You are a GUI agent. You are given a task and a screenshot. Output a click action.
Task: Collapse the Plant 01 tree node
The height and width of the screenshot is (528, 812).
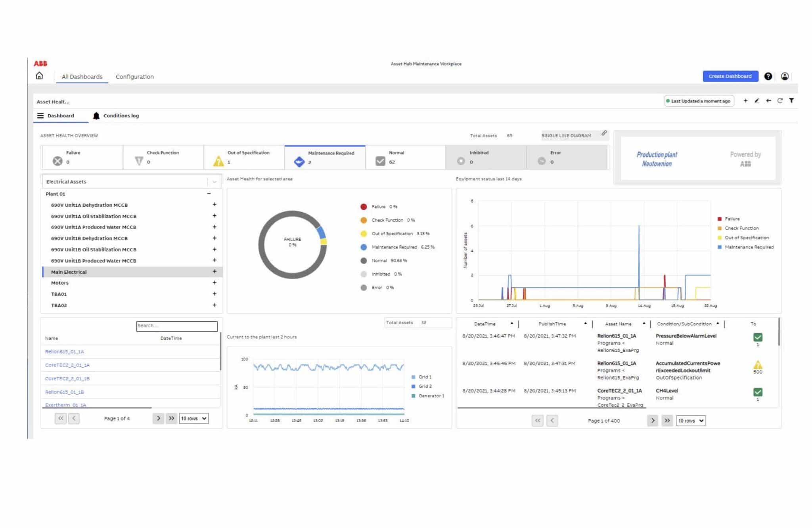[209, 194]
